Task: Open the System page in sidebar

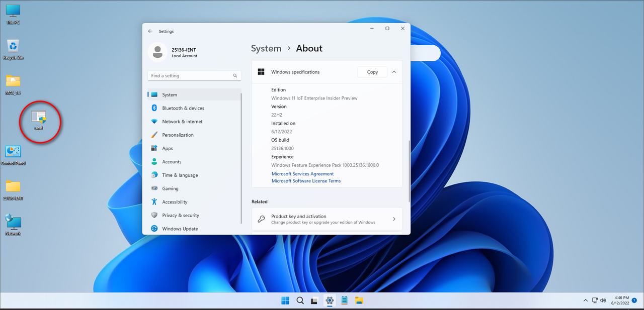Action: [194, 94]
